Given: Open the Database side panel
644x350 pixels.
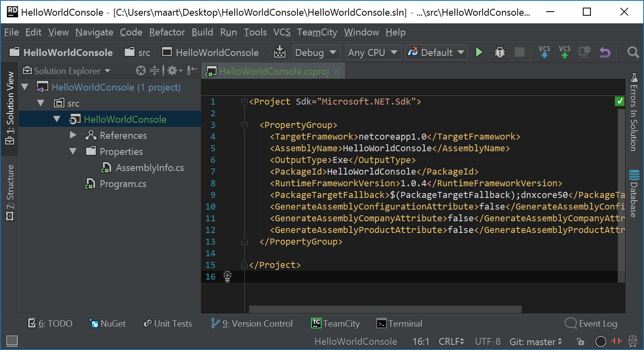Looking at the screenshot, I should [x=634, y=193].
